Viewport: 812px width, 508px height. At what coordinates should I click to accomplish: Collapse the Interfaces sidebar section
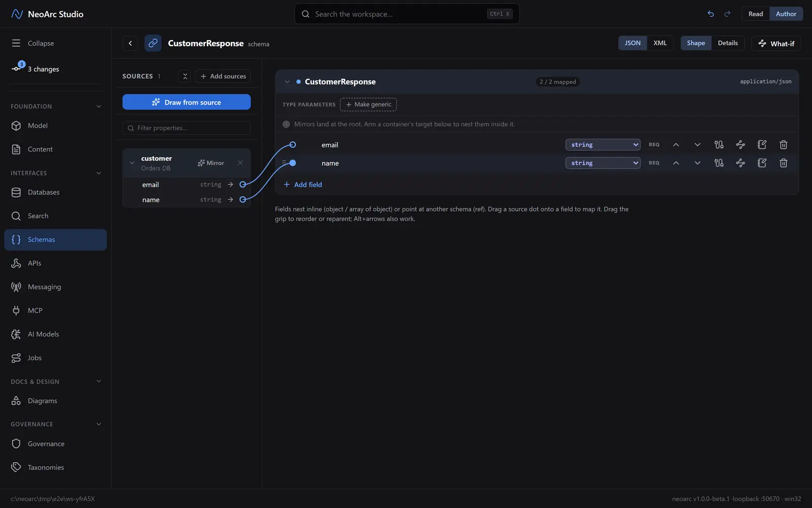[56, 173]
